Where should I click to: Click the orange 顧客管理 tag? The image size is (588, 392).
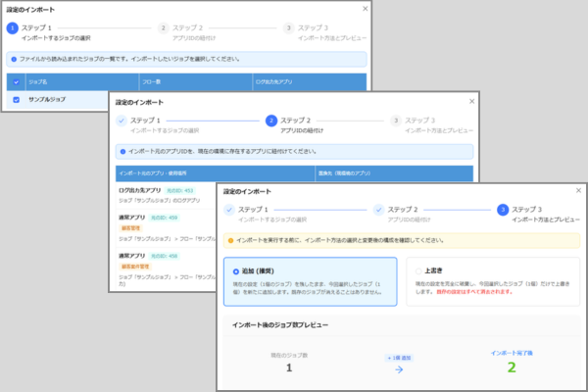pyautogui.click(x=130, y=228)
